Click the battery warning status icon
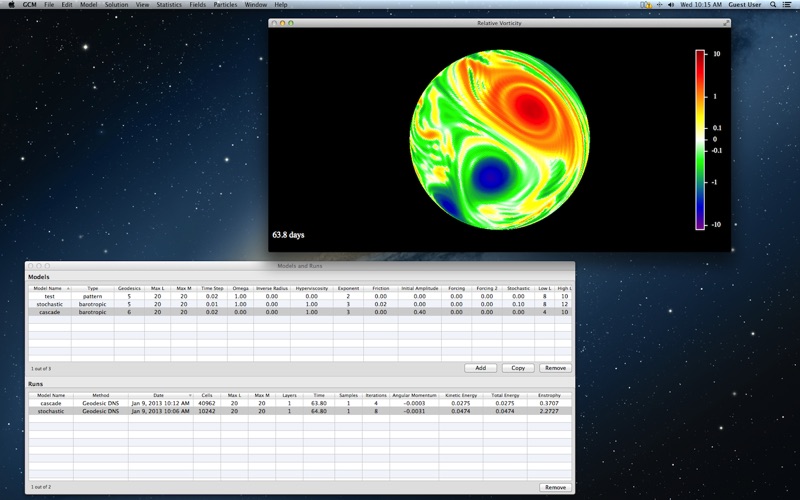This screenshot has height=500, width=800. pos(646,5)
